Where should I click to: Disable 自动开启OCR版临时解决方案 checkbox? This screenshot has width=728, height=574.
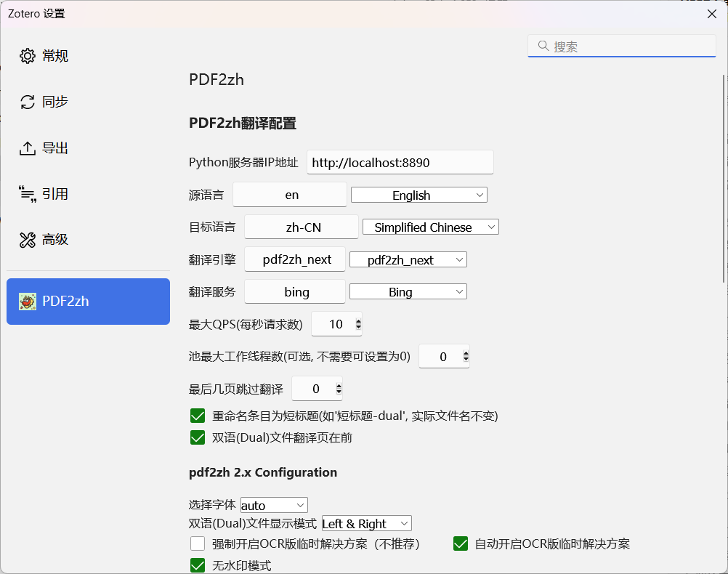tap(460, 543)
